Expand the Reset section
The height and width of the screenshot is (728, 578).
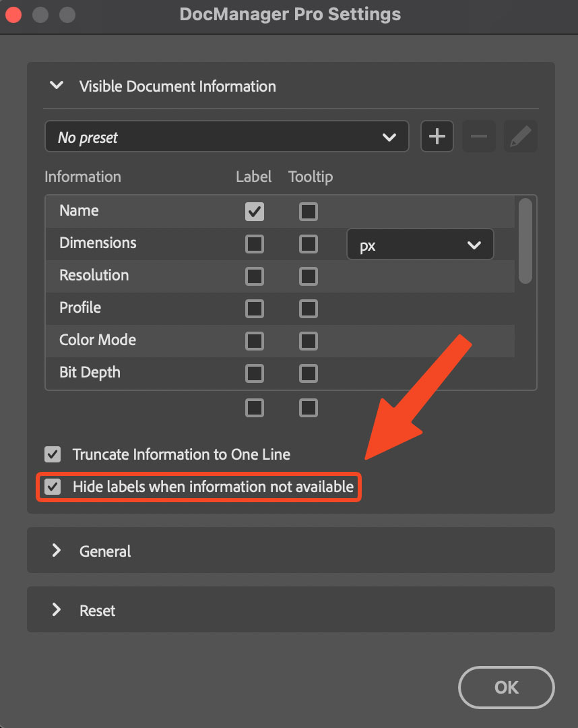[x=56, y=609]
